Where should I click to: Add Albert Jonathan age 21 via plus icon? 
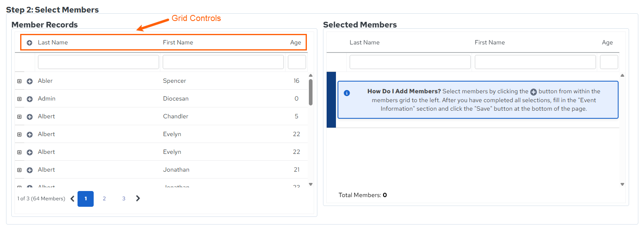tap(29, 170)
